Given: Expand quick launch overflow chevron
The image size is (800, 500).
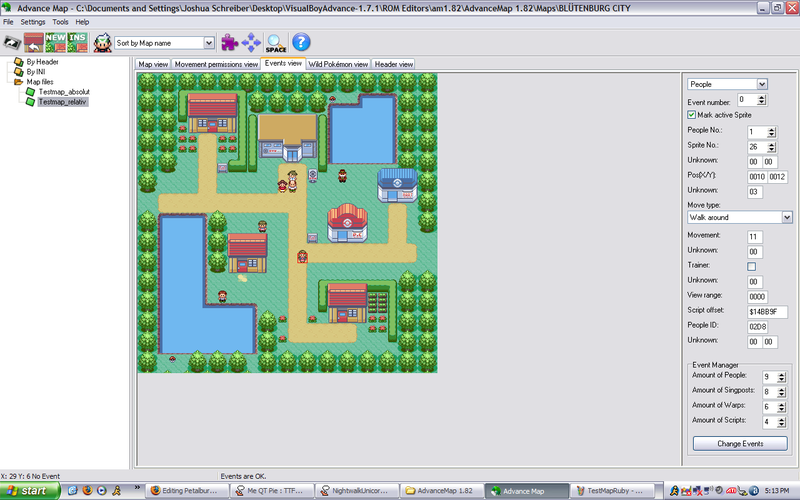Looking at the screenshot, I should (137, 488).
